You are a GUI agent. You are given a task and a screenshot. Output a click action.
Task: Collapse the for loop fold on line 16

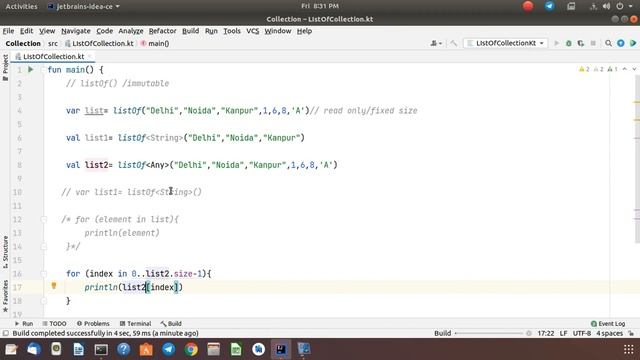tap(43, 274)
